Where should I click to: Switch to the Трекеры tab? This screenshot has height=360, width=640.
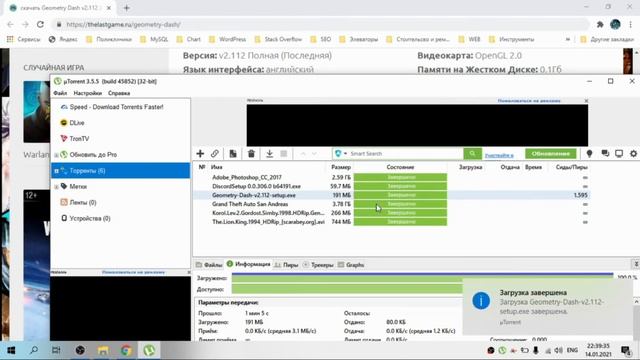pyautogui.click(x=318, y=265)
